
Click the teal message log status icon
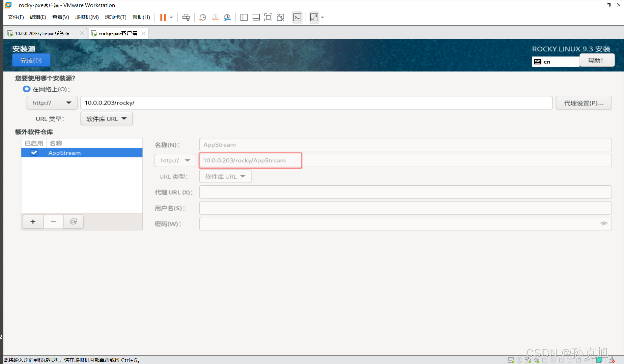[599, 360]
